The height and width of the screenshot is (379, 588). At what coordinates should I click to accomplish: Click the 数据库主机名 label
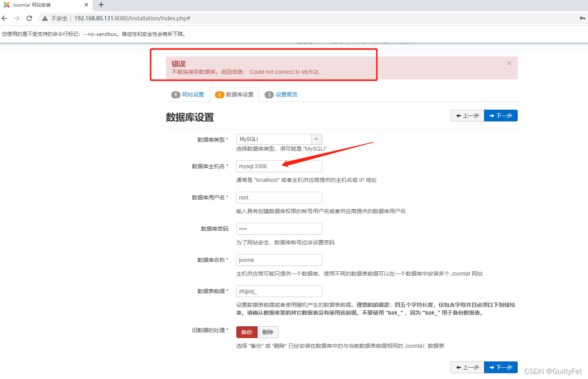coord(210,166)
